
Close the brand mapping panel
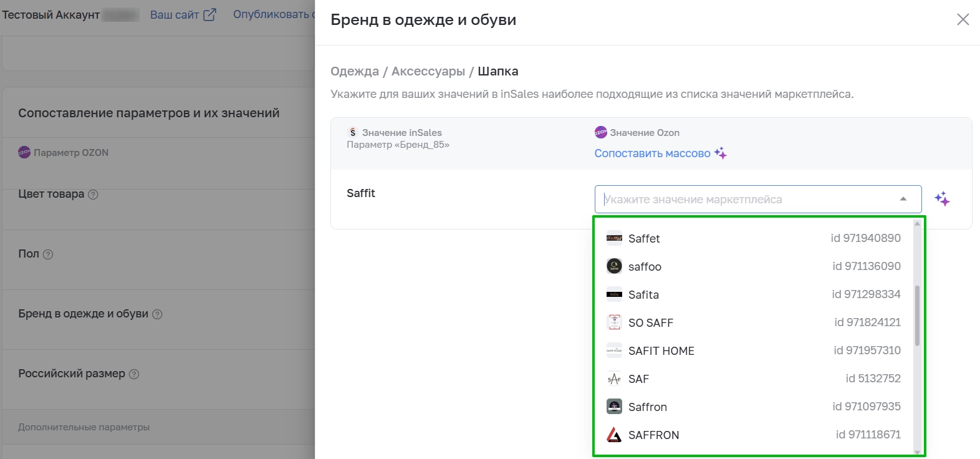click(x=963, y=19)
